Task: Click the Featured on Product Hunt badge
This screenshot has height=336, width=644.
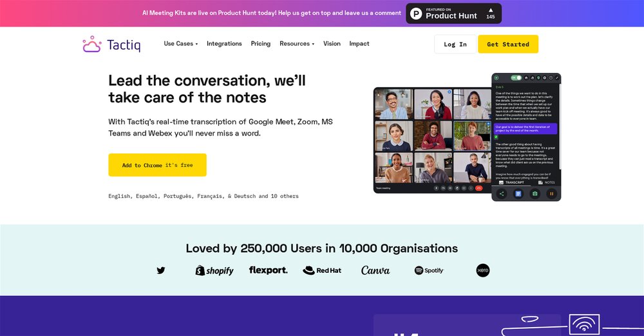Action: coord(453,14)
